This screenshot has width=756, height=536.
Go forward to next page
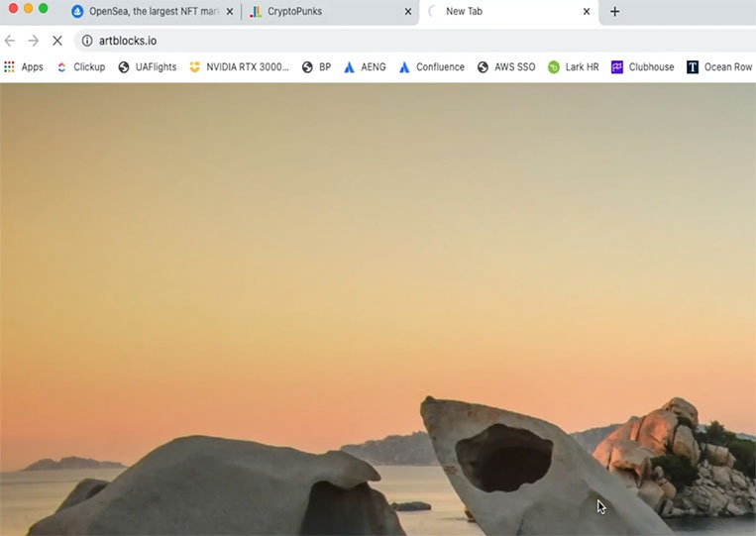coord(34,41)
